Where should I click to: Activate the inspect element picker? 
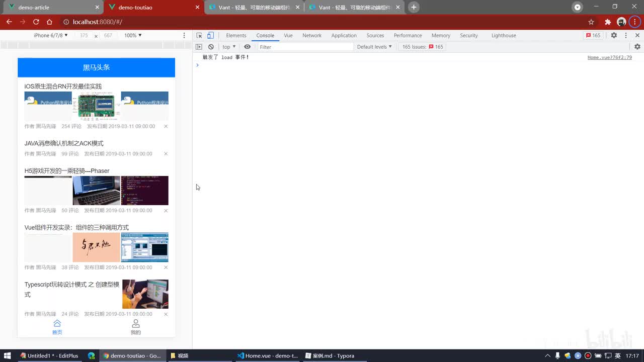coord(199,35)
